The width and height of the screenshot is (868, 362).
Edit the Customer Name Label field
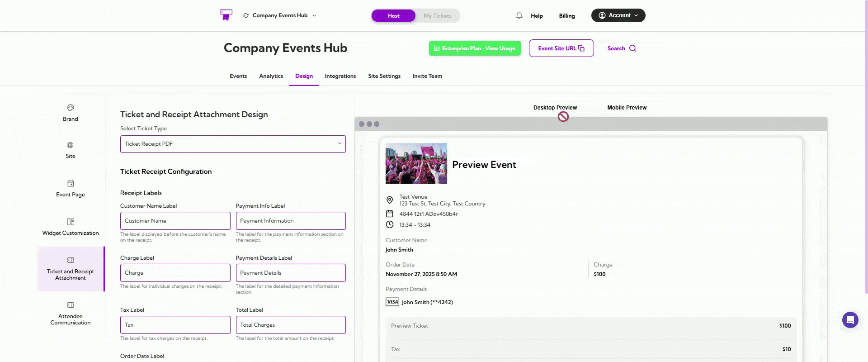point(175,221)
